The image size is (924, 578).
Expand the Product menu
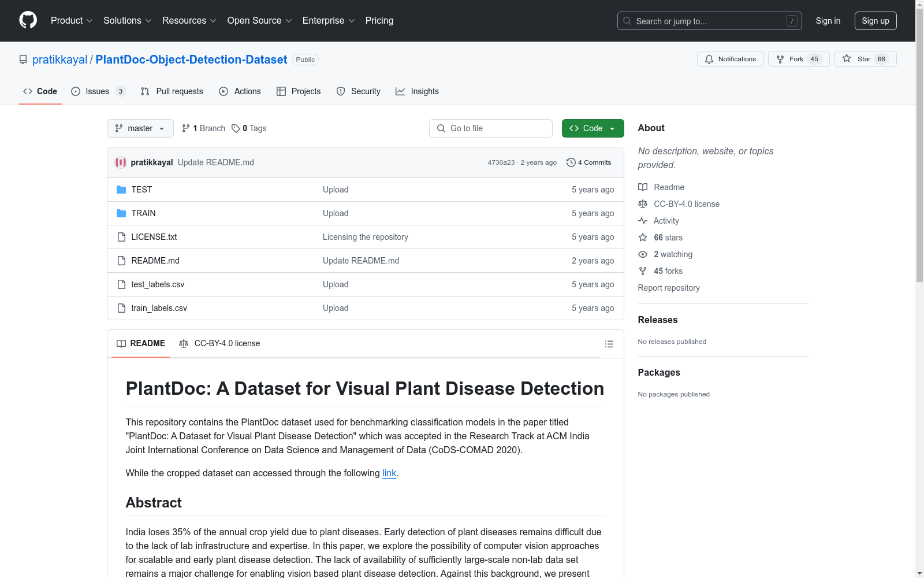point(72,20)
